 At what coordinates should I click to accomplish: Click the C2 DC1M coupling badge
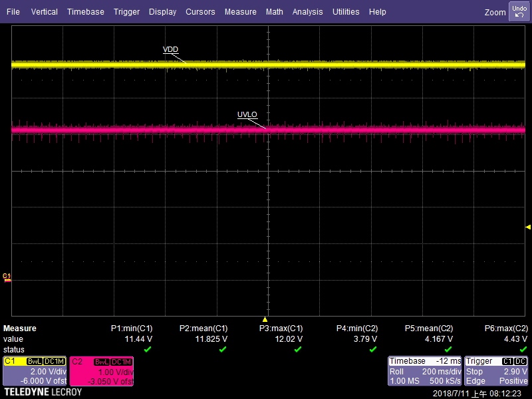[121, 362]
